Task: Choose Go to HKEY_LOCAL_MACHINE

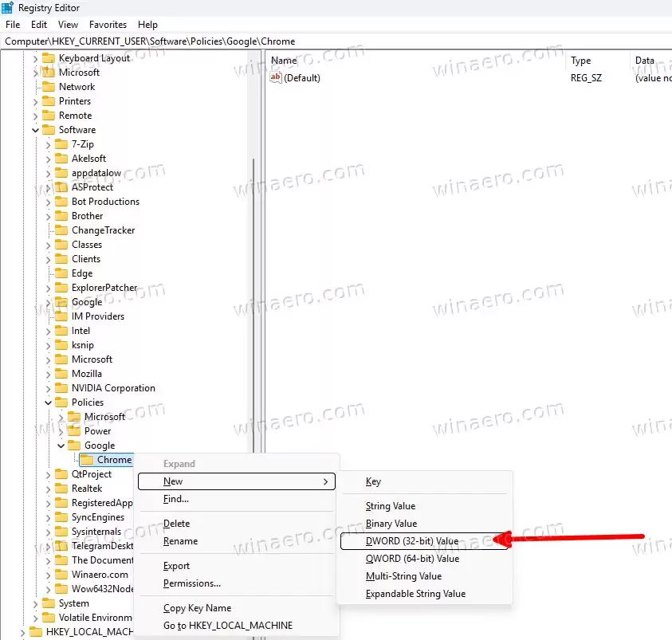Action: click(237, 626)
